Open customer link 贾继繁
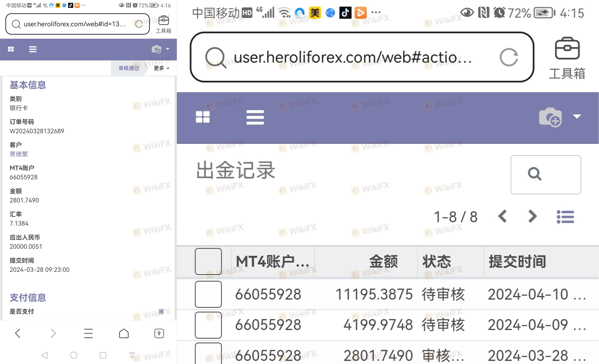The width and height of the screenshot is (599, 364). pyautogui.click(x=19, y=154)
